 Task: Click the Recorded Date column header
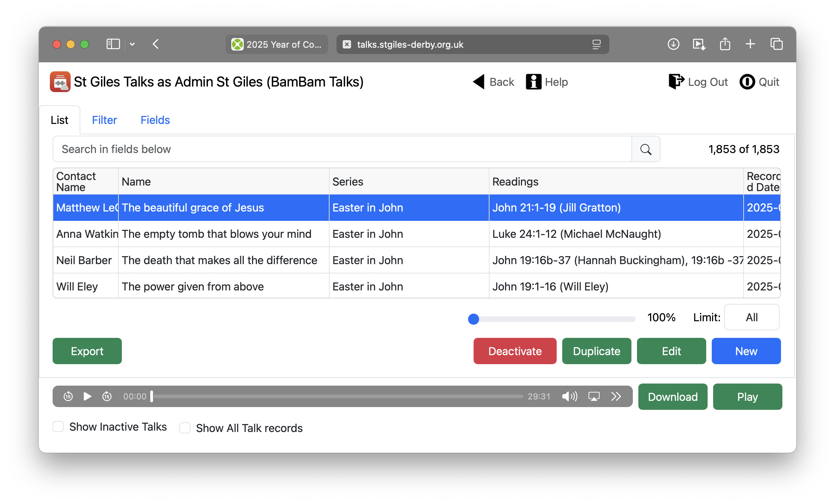click(762, 181)
